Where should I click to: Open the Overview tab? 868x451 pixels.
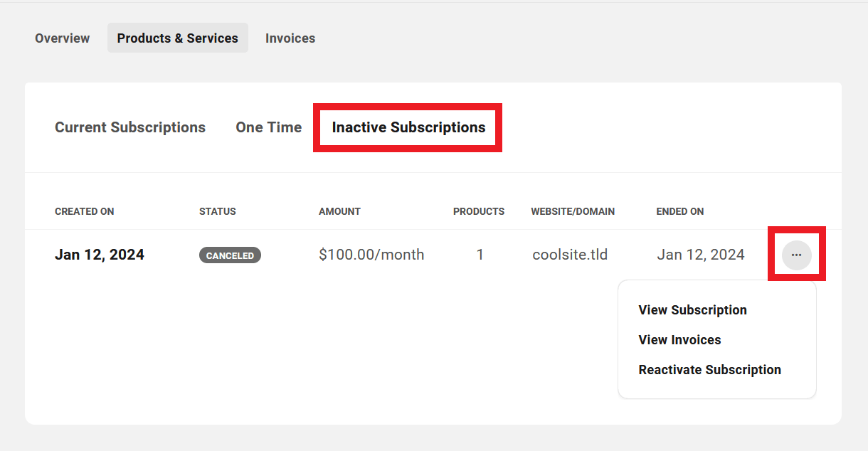(x=62, y=38)
